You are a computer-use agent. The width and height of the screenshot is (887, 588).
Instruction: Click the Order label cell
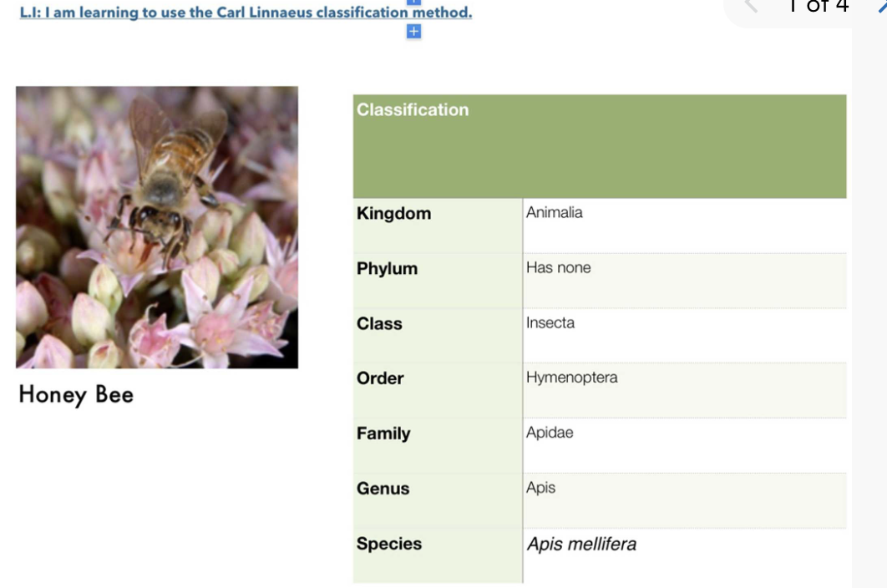coord(438,391)
